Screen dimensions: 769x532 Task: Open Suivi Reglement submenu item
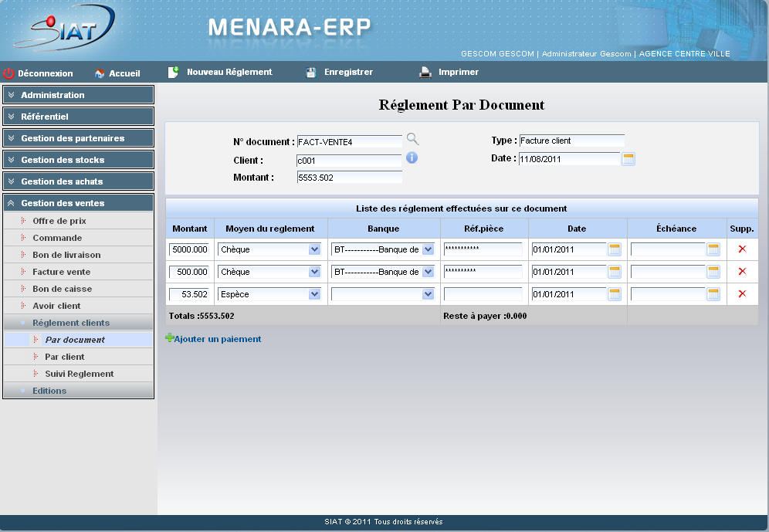(x=79, y=374)
